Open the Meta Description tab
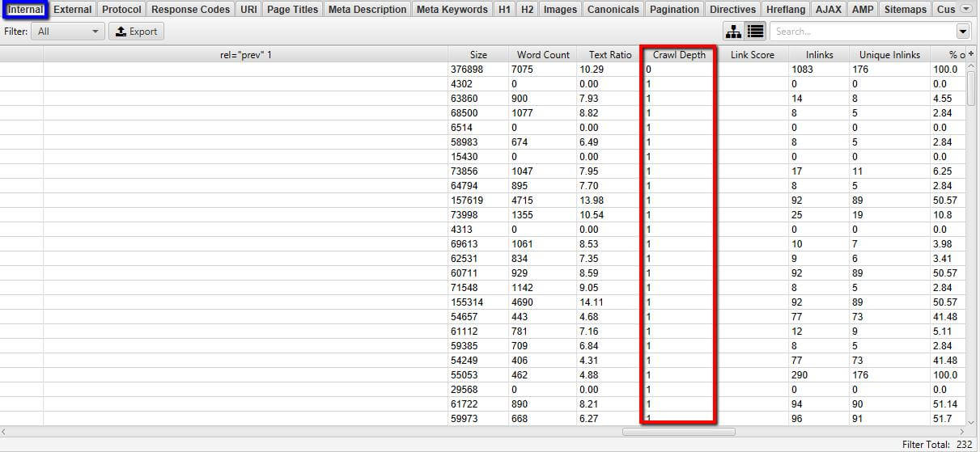Viewport: 980px width, 452px height. point(367,10)
